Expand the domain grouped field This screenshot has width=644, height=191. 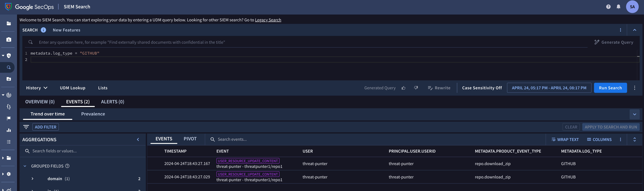click(32, 179)
